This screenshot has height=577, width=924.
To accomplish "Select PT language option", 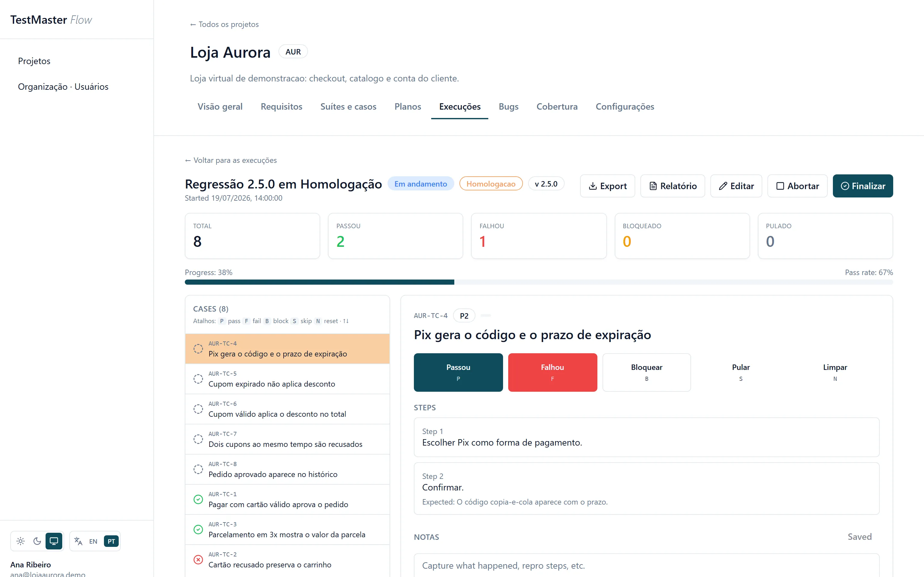I will coord(111,541).
